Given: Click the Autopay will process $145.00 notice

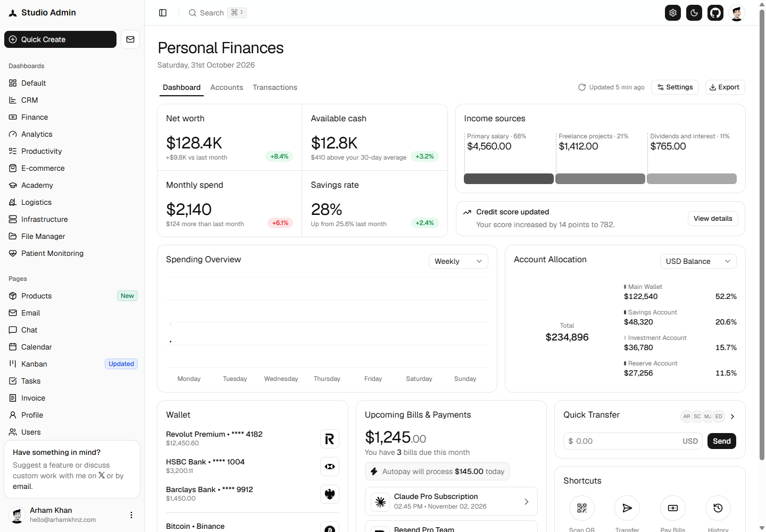Looking at the screenshot, I should pos(437,471).
